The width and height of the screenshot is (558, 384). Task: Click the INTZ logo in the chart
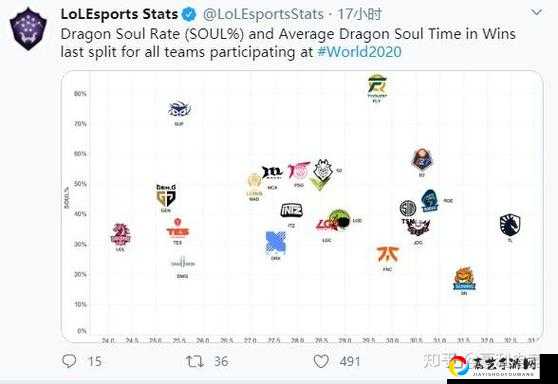291,210
